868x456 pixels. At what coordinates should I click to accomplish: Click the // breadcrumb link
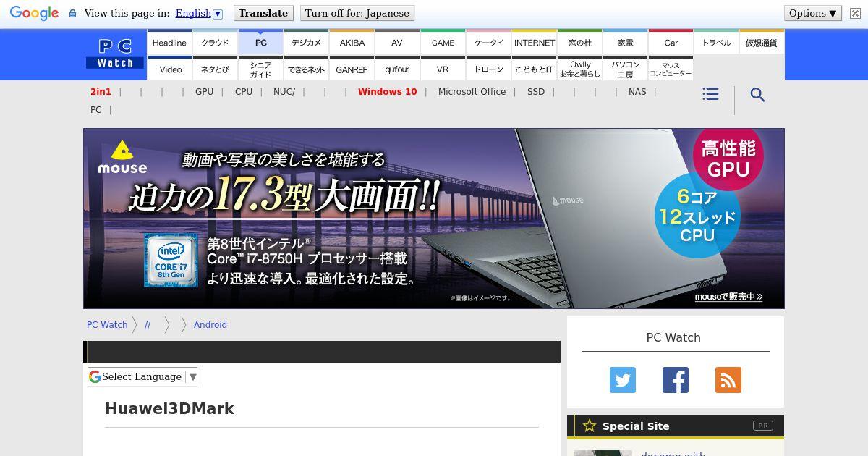148,325
